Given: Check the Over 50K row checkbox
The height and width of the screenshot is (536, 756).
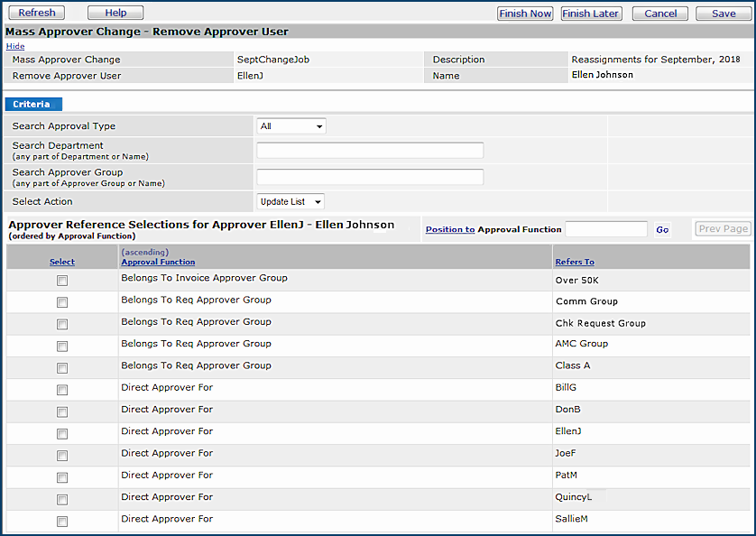Looking at the screenshot, I should coord(62,281).
